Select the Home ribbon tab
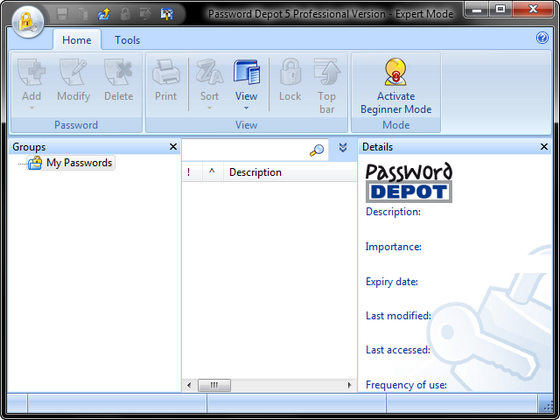 (77, 40)
